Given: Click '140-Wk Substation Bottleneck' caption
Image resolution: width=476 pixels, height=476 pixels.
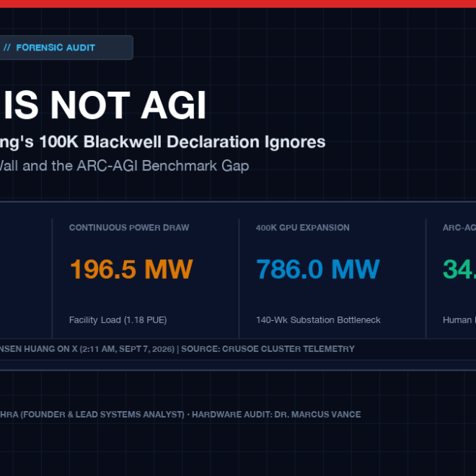Looking at the screenshot, I should coord(318,320).
